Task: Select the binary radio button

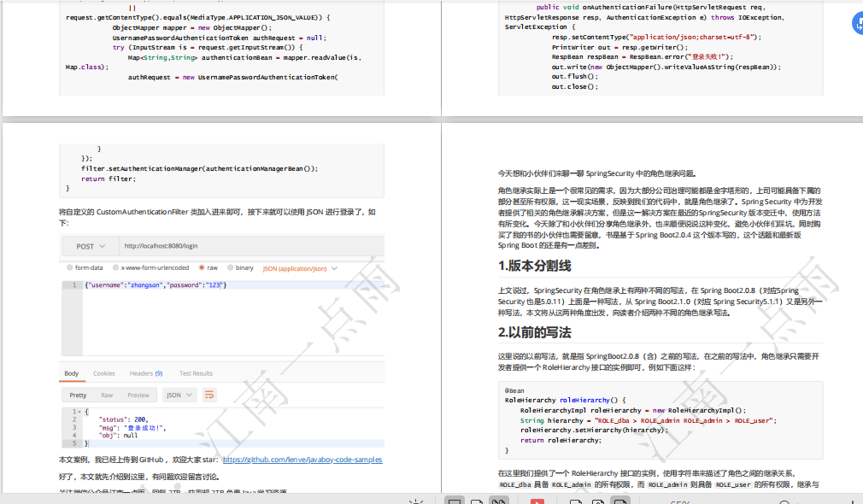Action: [231, 268]
